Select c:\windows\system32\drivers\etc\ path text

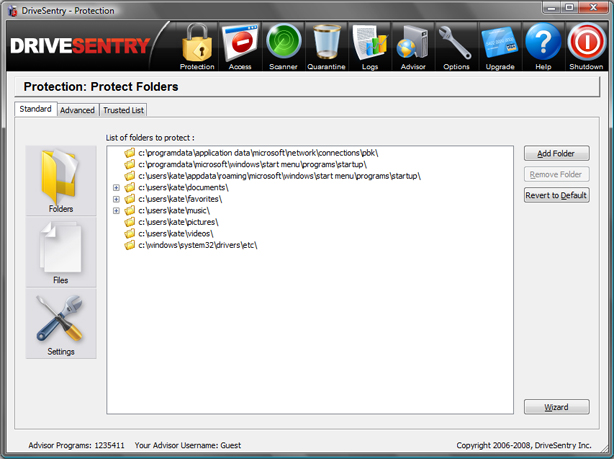pyautogui.click(x=198, y=245)
